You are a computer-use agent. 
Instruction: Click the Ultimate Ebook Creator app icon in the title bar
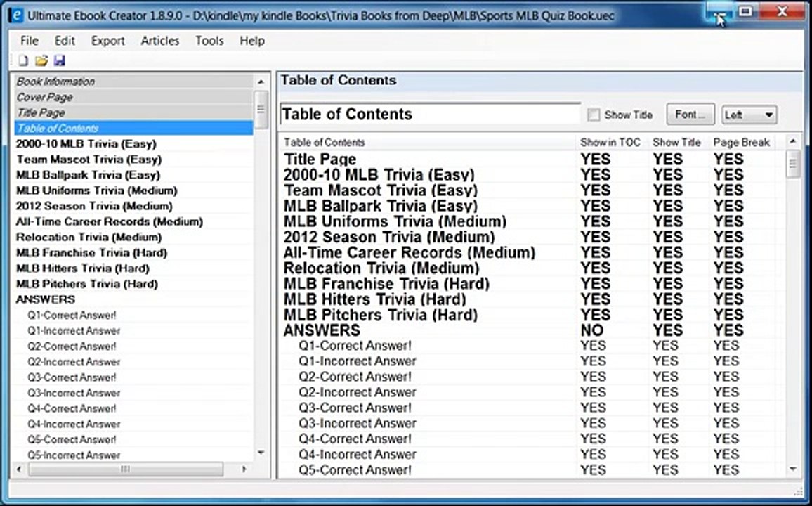[x=17, y=15]
